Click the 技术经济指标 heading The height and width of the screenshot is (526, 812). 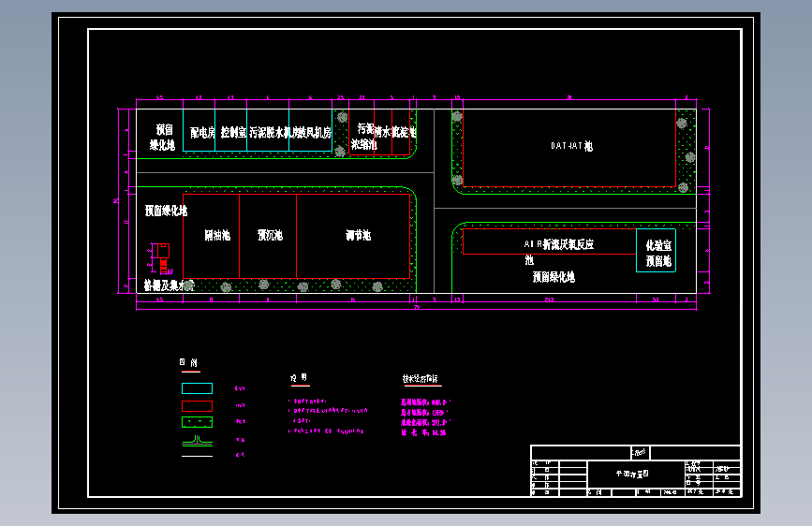pos(421,379)
